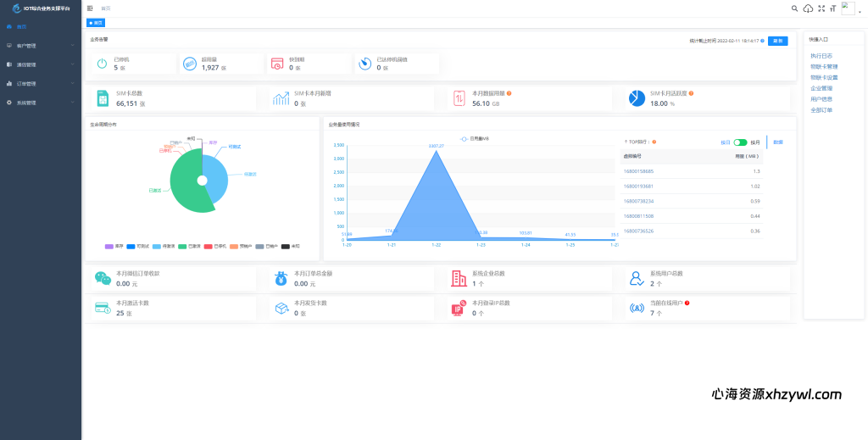The height and width of the screenshot is (440, 868).
Task: Click the 已停机 power icon card
Action: 101,64
